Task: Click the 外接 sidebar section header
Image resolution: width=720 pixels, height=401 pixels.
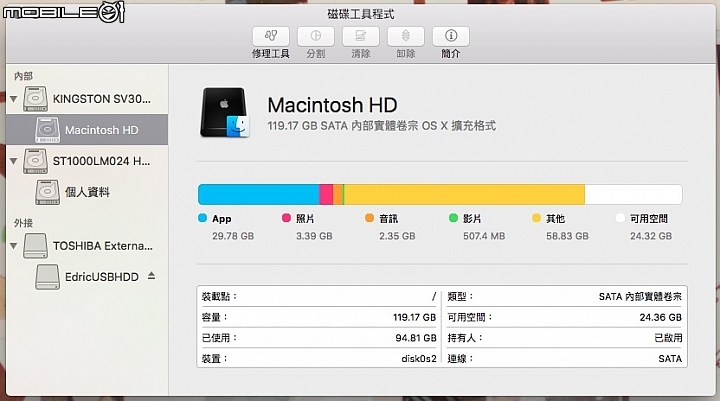Action: click(23, 223)
